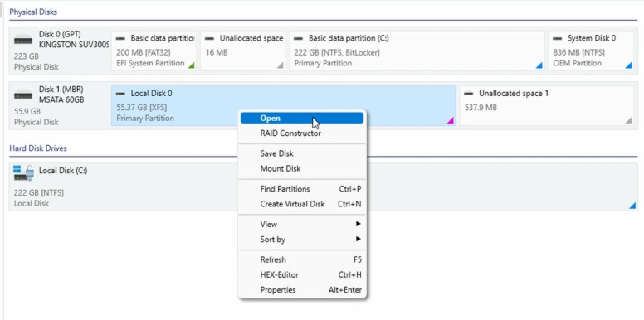The height and width of the screenshot is (320, 644).
Task: Click the '537.9 MB' size text
Action: 481,108
